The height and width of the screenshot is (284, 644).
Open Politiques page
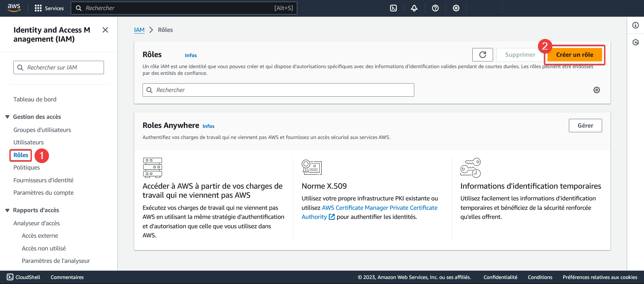click(26, 168)
